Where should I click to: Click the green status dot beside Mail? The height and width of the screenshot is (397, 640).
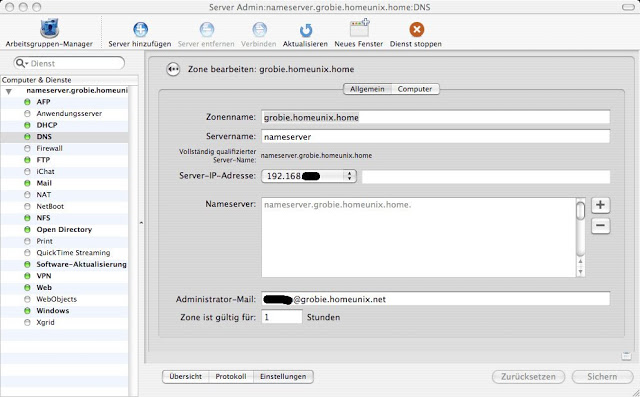click(x=27, y=183)
